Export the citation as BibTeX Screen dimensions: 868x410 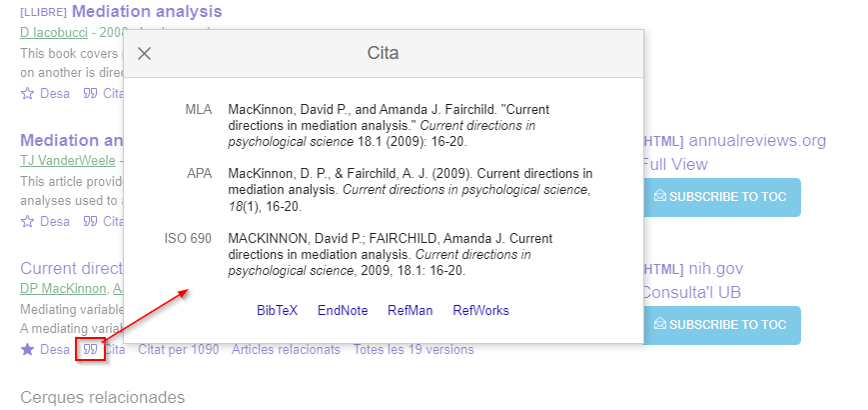277,310
